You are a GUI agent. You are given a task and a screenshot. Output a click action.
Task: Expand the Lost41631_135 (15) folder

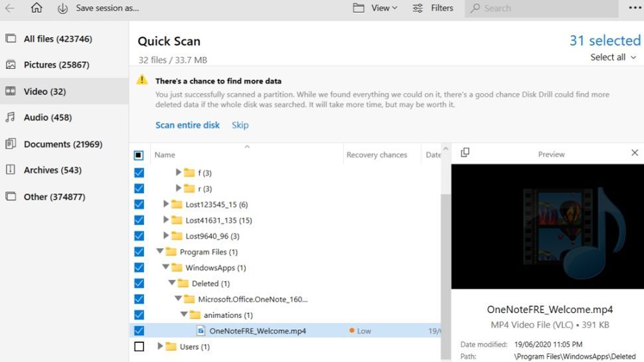point(165,219)
